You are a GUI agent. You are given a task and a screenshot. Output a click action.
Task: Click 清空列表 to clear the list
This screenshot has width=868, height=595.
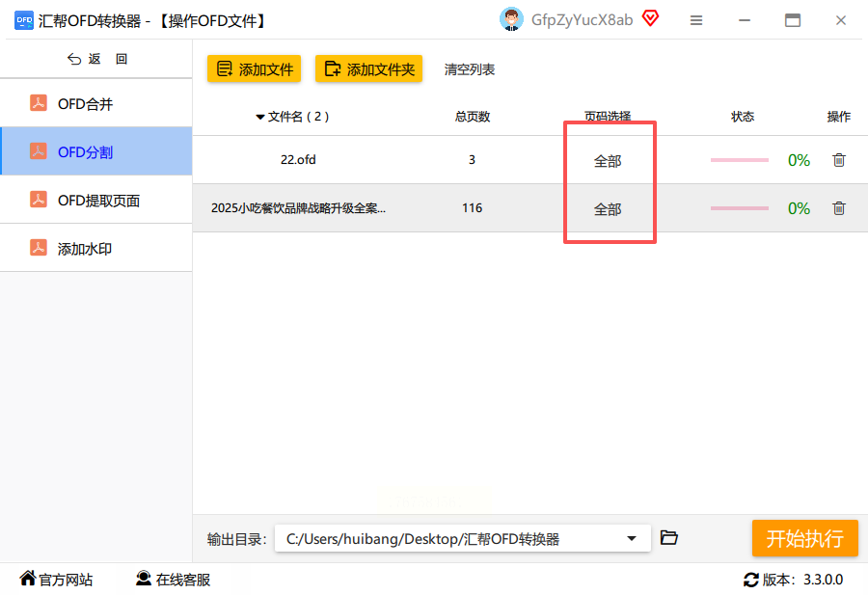pyautogui.click(x=470, y=69)
